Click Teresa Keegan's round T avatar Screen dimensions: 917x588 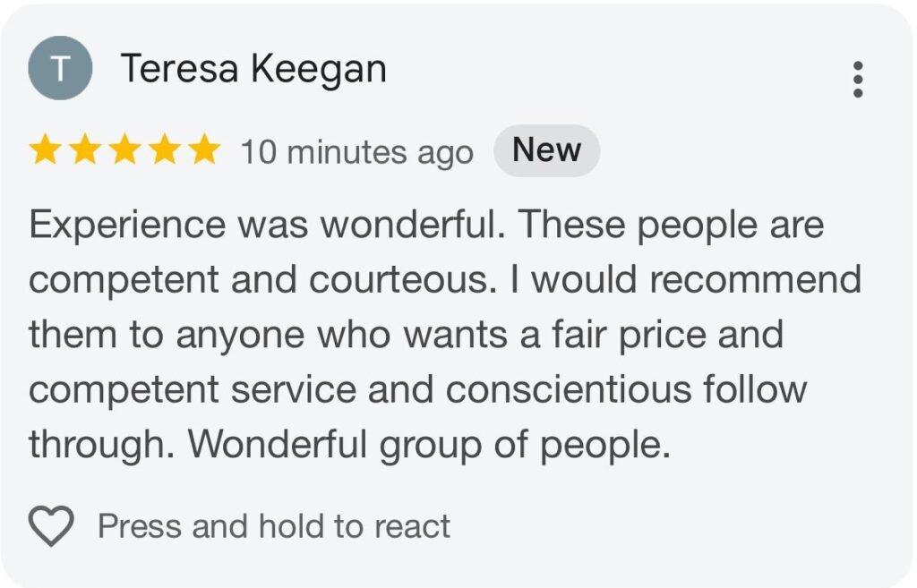(61, 68)
